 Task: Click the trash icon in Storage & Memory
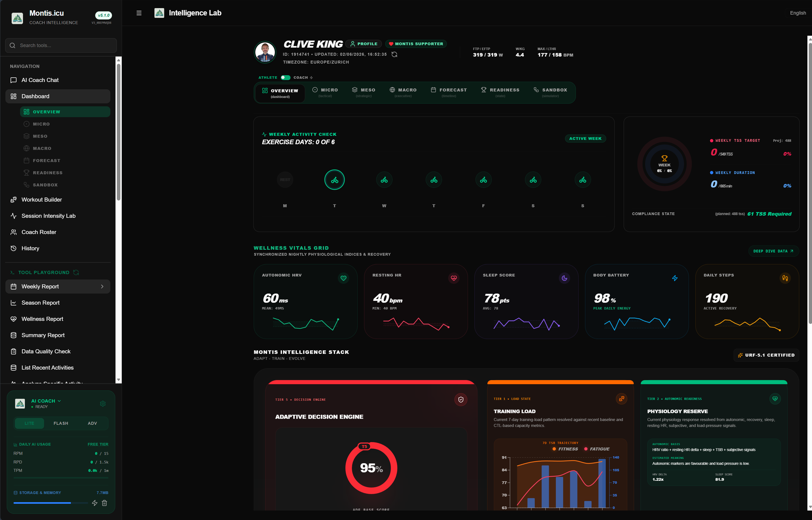104,503
